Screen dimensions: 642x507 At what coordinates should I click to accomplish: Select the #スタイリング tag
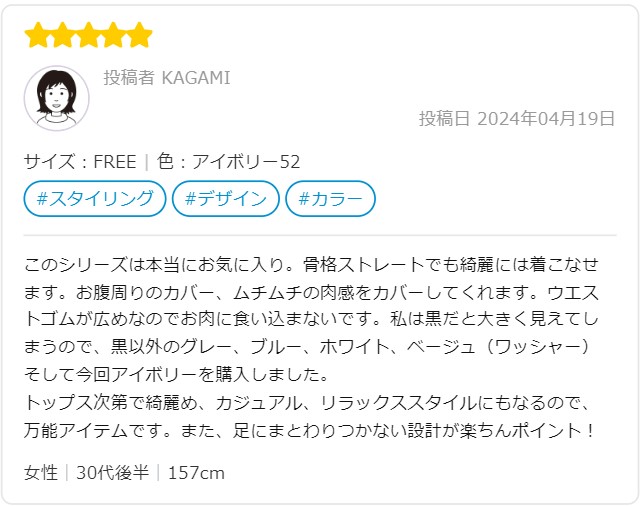point(95,199)
